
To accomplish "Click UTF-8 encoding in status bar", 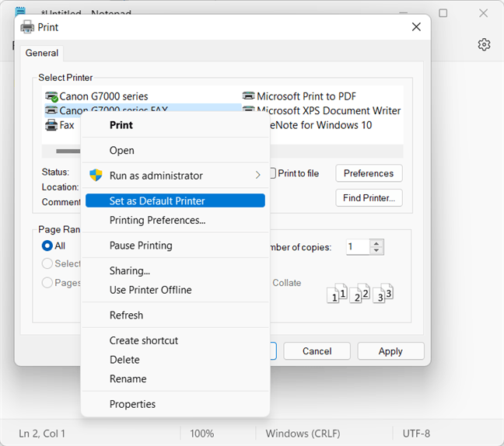I will point(416,434).
